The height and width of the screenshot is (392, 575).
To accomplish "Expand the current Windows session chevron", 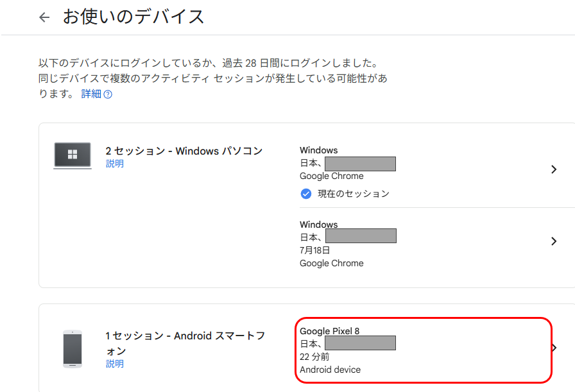I will tap(554, 169).
